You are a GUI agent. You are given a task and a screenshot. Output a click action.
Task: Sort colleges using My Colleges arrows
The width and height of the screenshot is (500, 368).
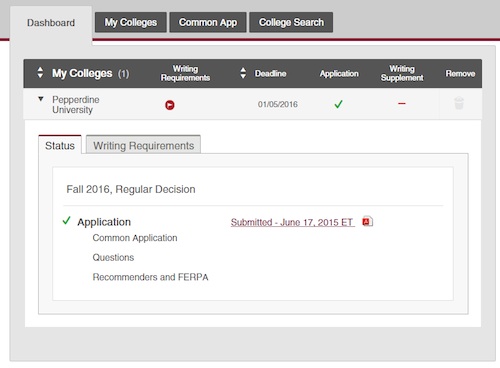(x=40, y=73)
